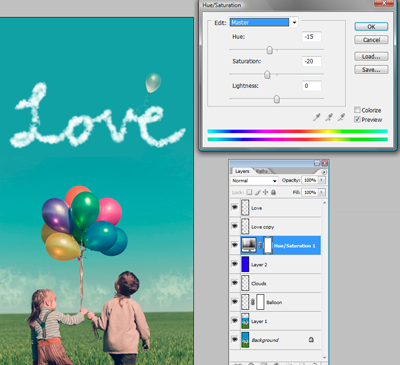Toggle lock image pixels brush icon
This screenshot has height=365, width=400.
click(x=258, y=192)
